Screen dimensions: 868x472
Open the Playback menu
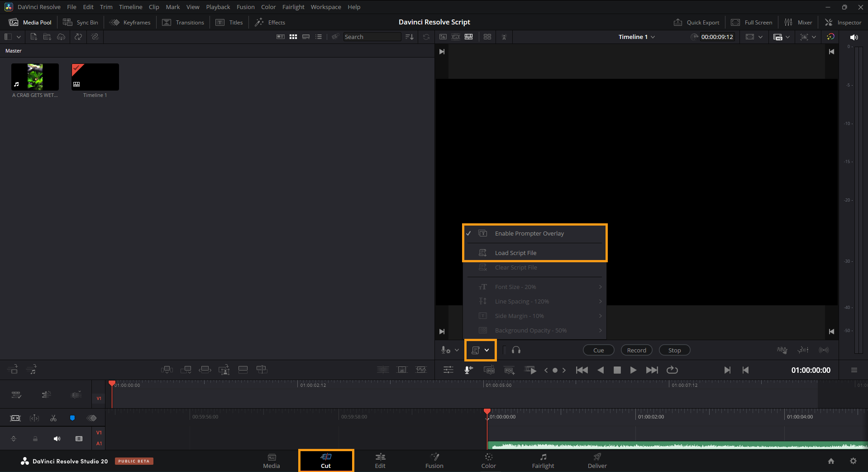coord(218,7)
